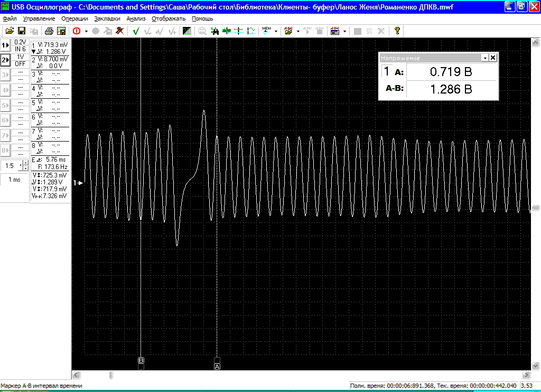Open dropdown arrow beside A:B:C panel icon
This screenshot has height=392, width=541.
click(344, 31)
